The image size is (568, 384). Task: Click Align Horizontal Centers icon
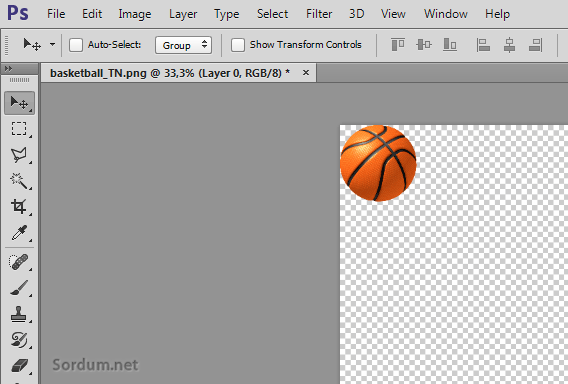pyautogui.click(x=509, y=45)
